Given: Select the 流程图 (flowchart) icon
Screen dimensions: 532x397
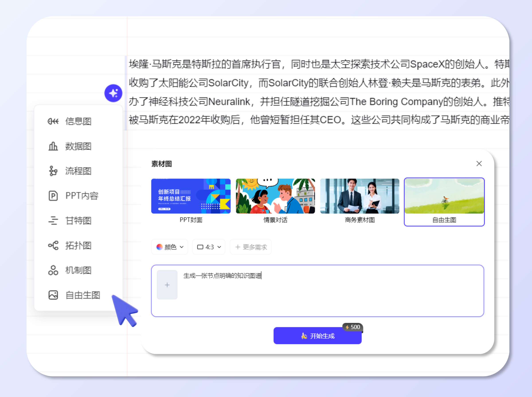Looking at the screenshot, I should pos(53,171).
